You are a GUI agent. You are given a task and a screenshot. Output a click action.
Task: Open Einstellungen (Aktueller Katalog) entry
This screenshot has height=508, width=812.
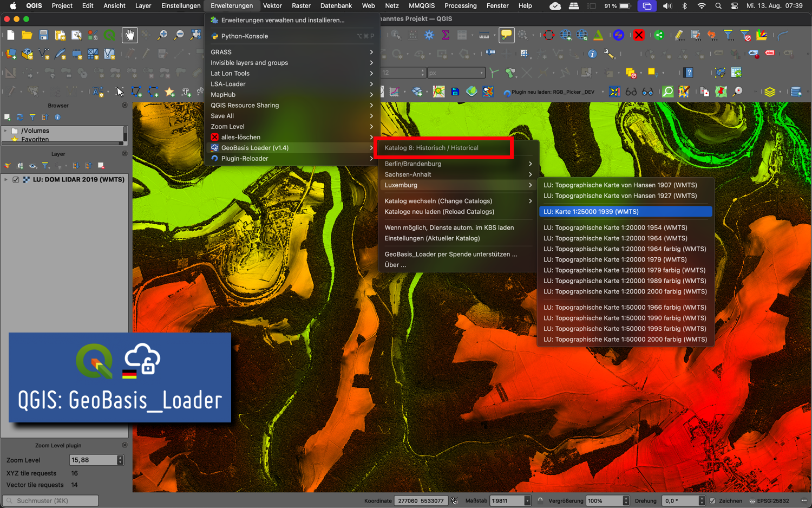click(x=459, y=238)
